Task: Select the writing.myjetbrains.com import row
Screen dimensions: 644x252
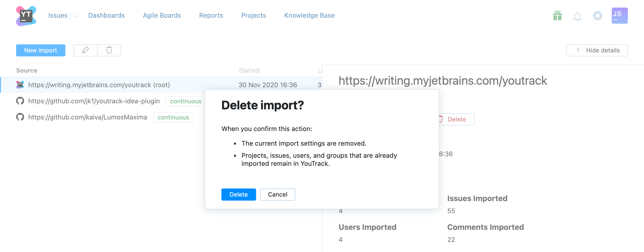Action: [x=99, y=85]
